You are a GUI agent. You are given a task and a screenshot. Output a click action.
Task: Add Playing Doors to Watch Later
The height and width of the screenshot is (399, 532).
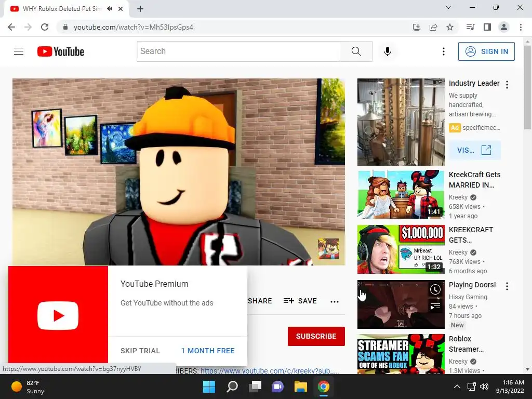click(435, 289)
